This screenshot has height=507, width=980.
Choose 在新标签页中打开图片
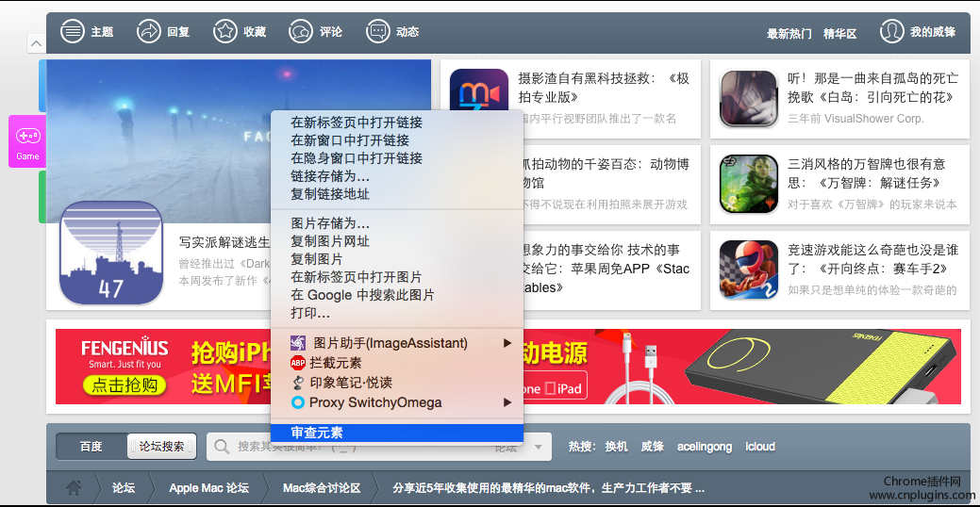point(397,277)
